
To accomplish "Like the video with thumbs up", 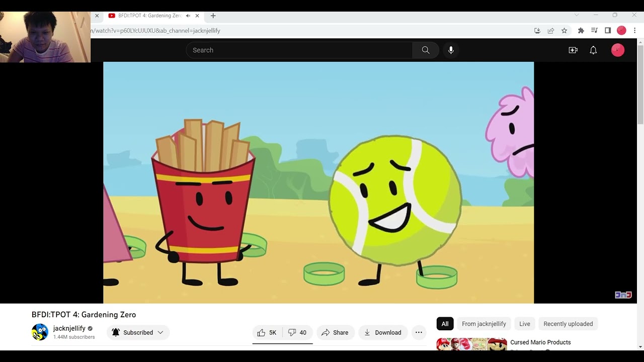I will click(267, 332).
